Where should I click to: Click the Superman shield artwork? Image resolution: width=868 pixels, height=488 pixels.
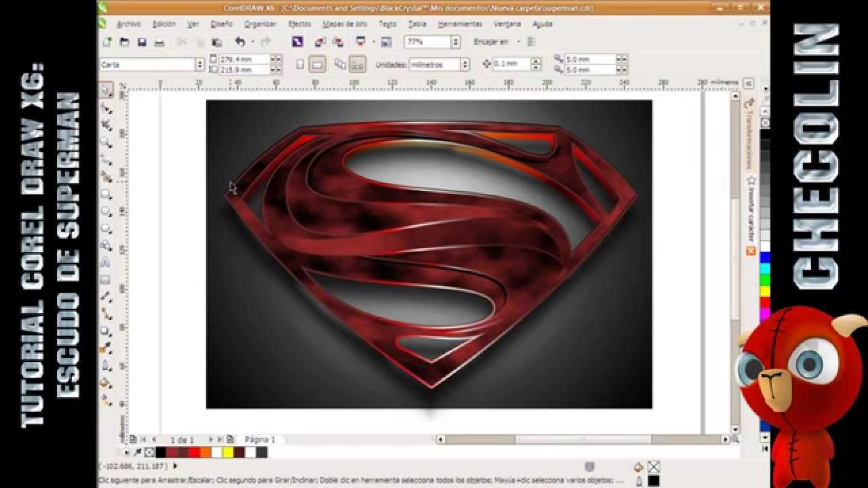click(431, 253)
